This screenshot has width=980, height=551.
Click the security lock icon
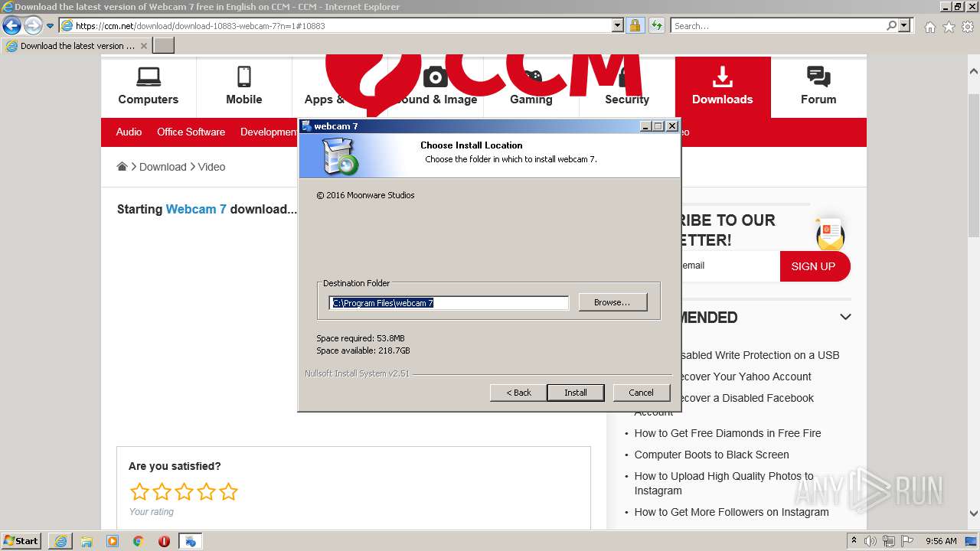coord(635,26)
